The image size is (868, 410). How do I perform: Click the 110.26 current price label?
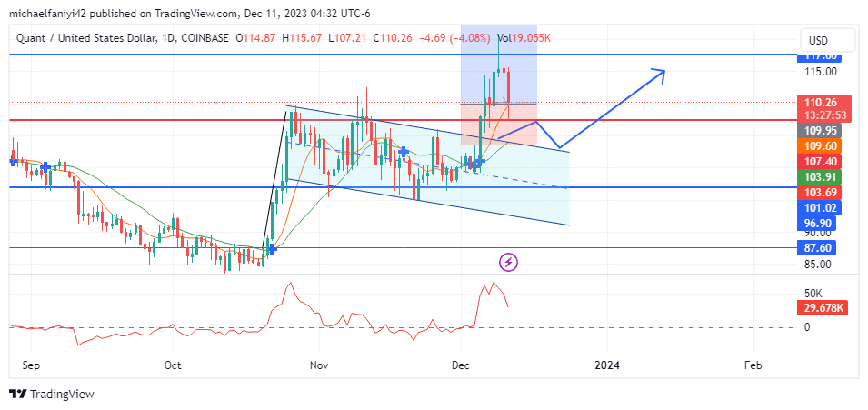(x=821, y=102)
